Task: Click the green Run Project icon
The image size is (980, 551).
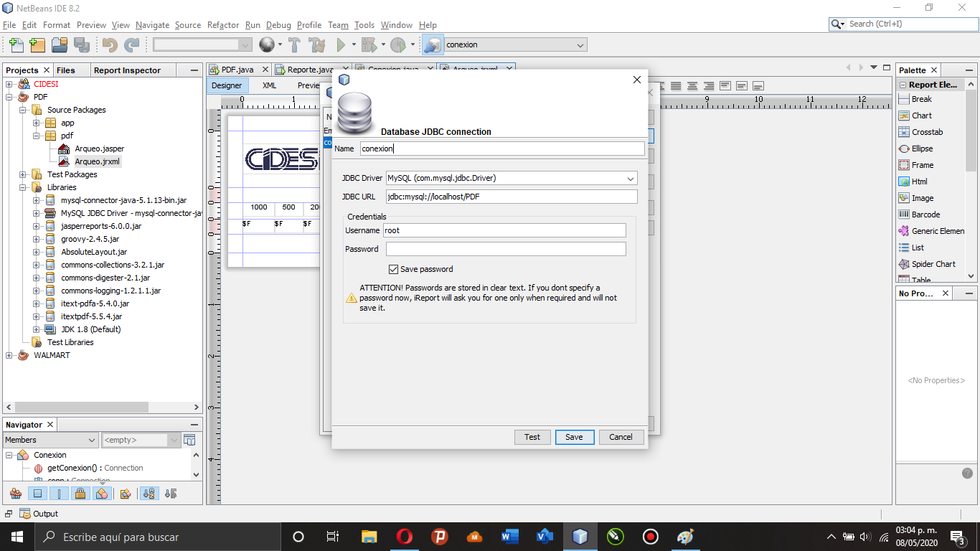Action: click(x=341, y=44)
